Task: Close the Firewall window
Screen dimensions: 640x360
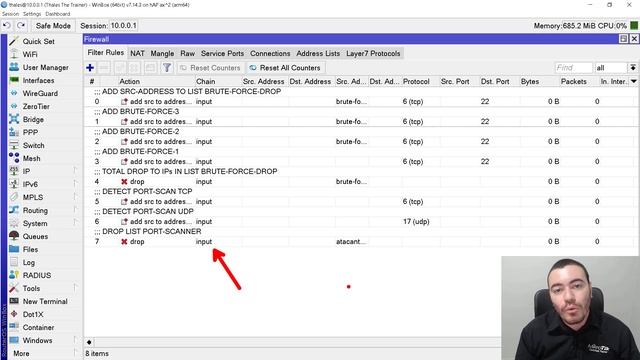Action: (x=634, y=39)
